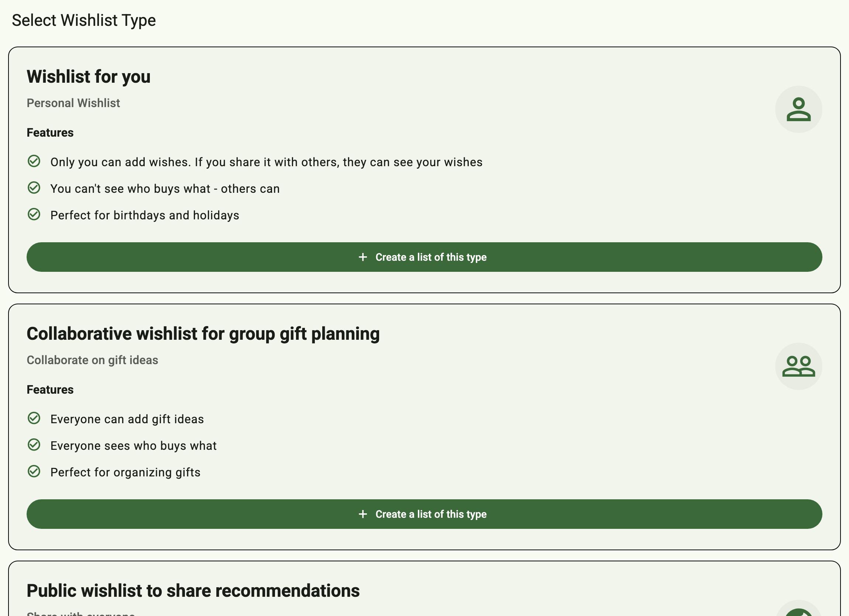The width and height of the screenshot is (849, 616).
Task: Select 'Collaborative wishlist for group gift planning' heading
Action: tap(203, 333)
